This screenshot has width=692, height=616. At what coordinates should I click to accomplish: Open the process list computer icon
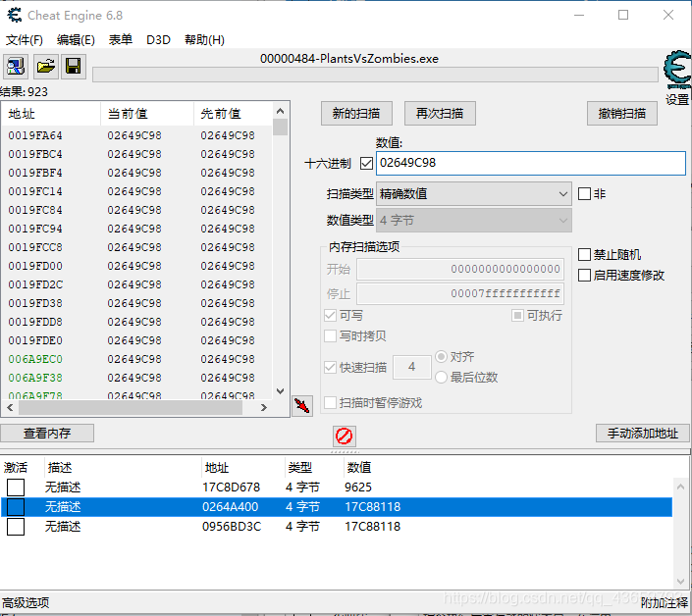pos(16,67)
